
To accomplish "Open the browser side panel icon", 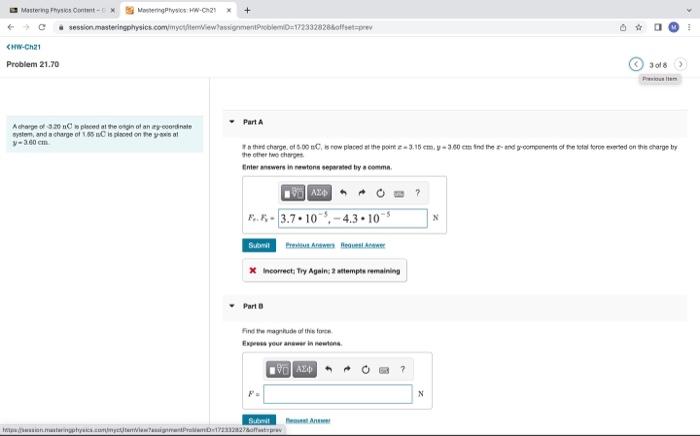I will 658,27.
